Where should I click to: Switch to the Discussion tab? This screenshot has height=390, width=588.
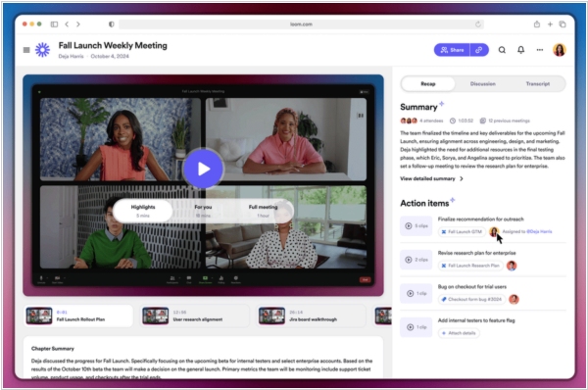[482, 84]
